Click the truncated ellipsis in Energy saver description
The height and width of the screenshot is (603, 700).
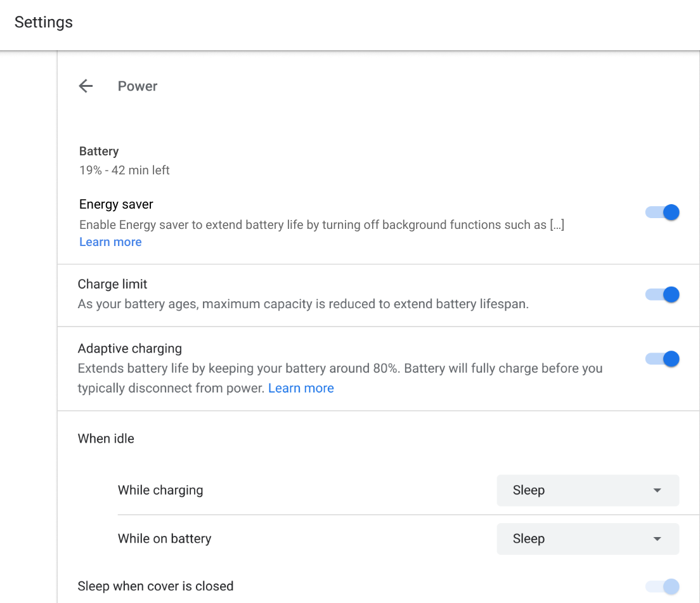tap(557, 224)
